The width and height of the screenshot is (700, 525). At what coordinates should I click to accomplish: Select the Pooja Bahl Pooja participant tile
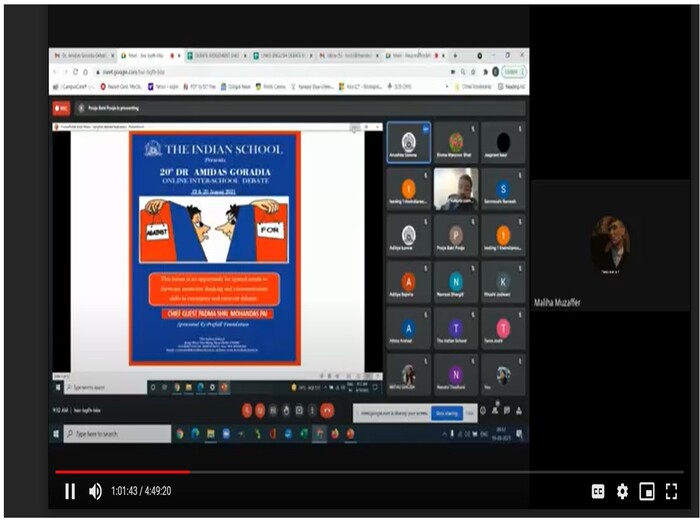[x=455, y=236]
